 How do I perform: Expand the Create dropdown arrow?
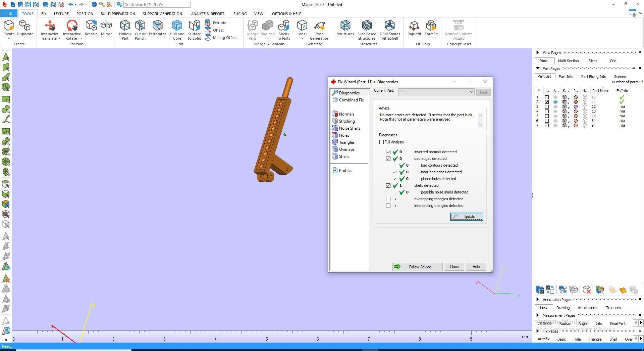[x=9, y=39]
